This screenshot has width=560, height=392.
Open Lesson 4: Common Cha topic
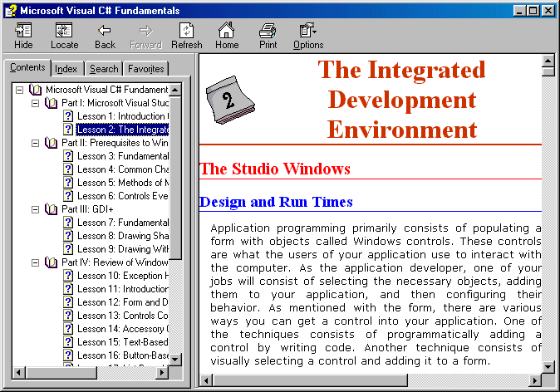pos(123,169)
